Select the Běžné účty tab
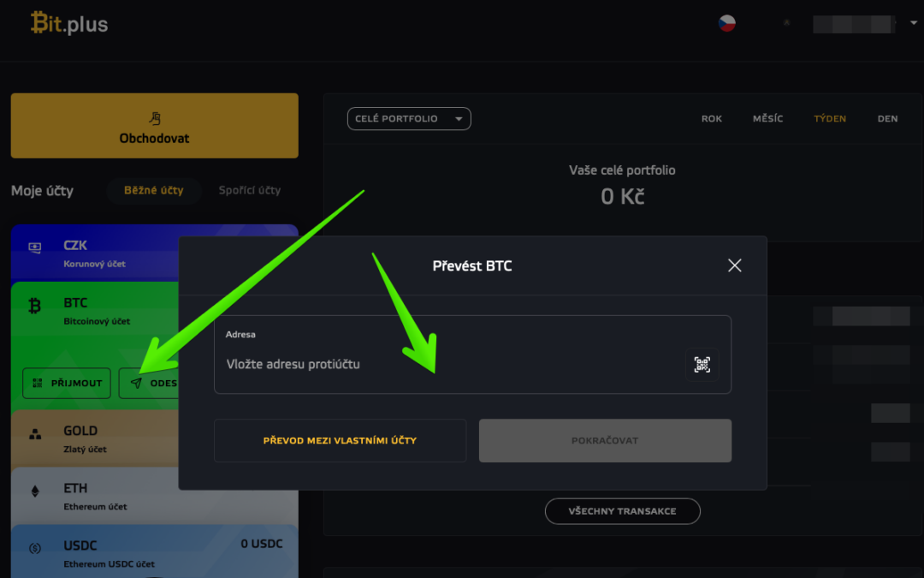924x578 pixels. point(154,190)
